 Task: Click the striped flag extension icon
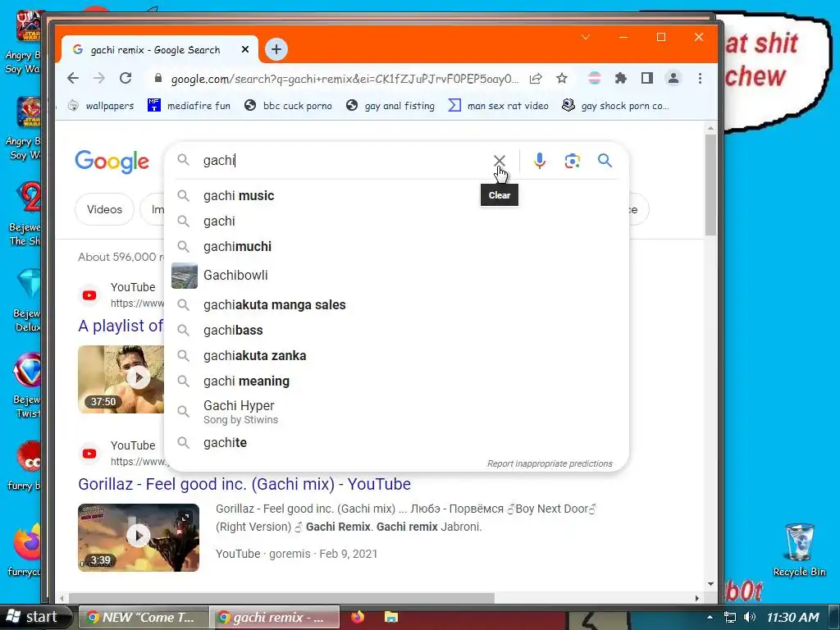tap(595, 78)
